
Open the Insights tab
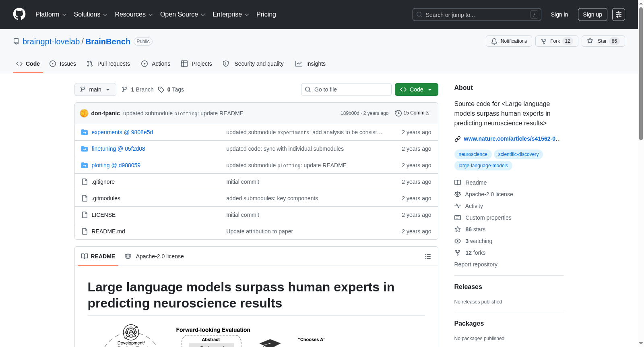click(x=310, y=64)
